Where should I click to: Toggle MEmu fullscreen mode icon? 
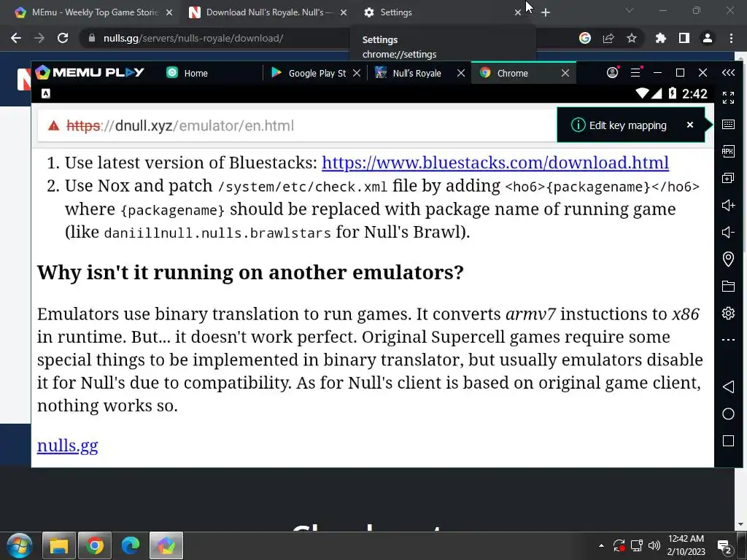pyautogui.click(x=728, y=98)
